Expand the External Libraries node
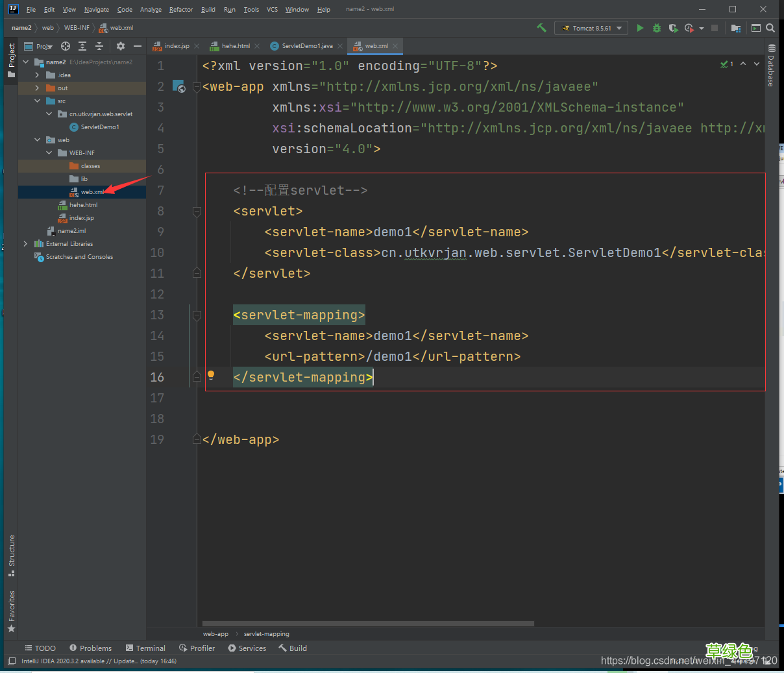Image resolution: width=784 pixels, height=673 pixels. (x=25, y=244)
